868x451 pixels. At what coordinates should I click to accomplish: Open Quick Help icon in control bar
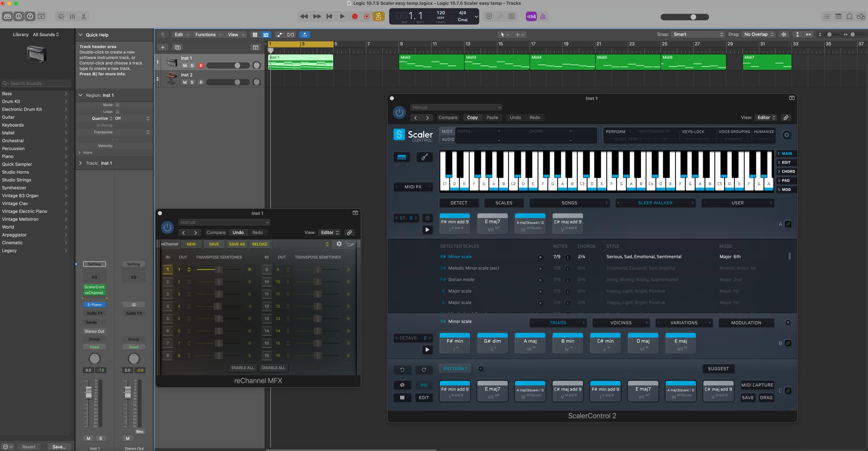30,16
